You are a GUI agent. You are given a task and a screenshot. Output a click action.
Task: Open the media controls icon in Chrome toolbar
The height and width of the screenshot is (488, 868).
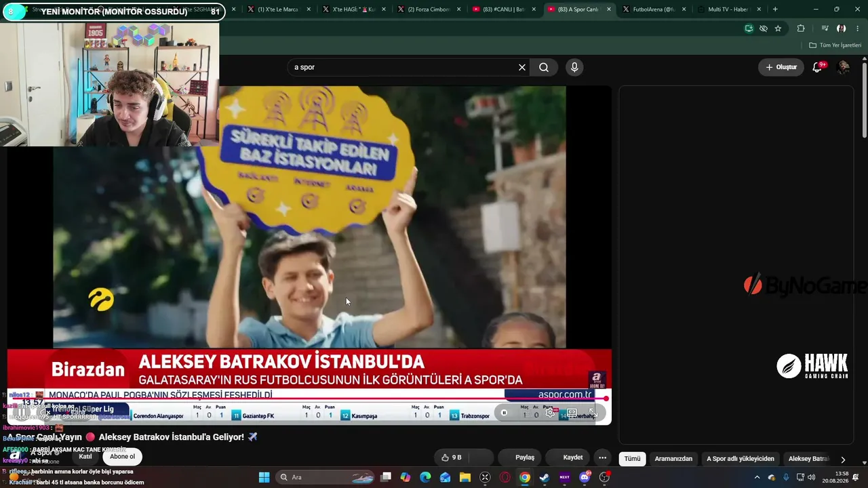[825, 28]
